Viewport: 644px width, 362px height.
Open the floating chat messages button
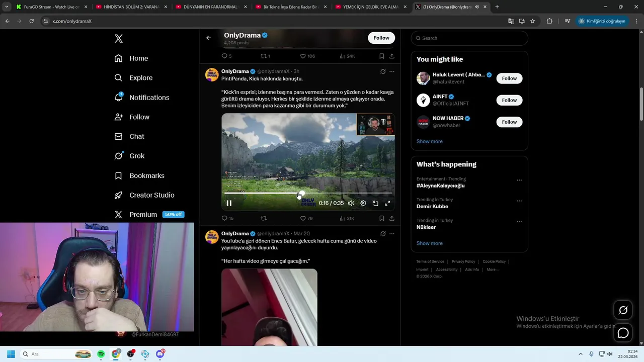[x=623, y=333]
